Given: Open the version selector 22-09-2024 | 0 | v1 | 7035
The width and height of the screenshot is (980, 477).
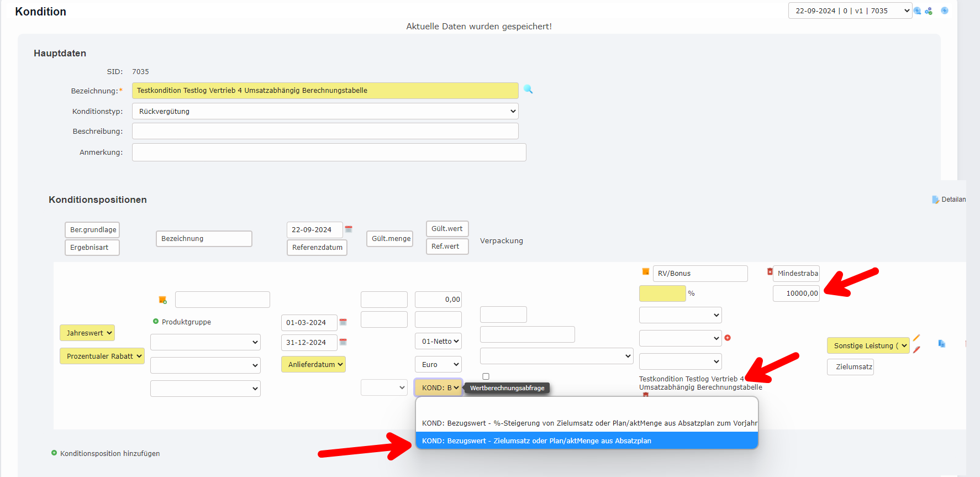Looking at the screenshot, I should (850, 11).
